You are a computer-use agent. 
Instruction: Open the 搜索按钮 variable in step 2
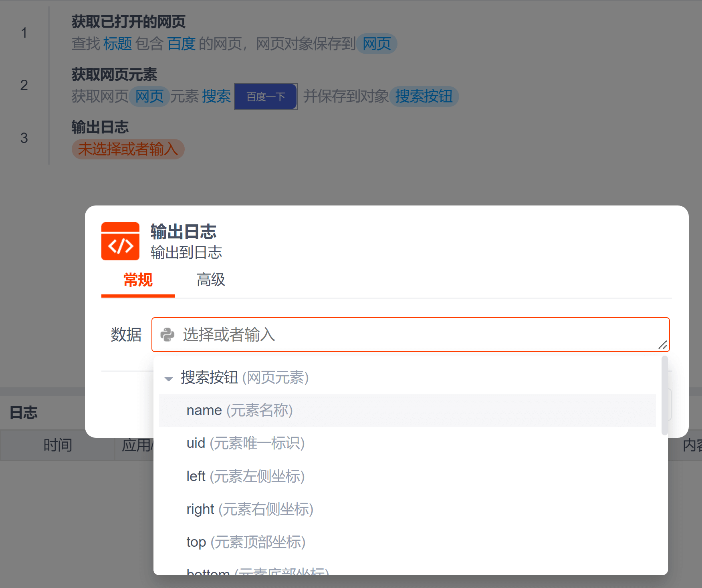pos(424,97)
